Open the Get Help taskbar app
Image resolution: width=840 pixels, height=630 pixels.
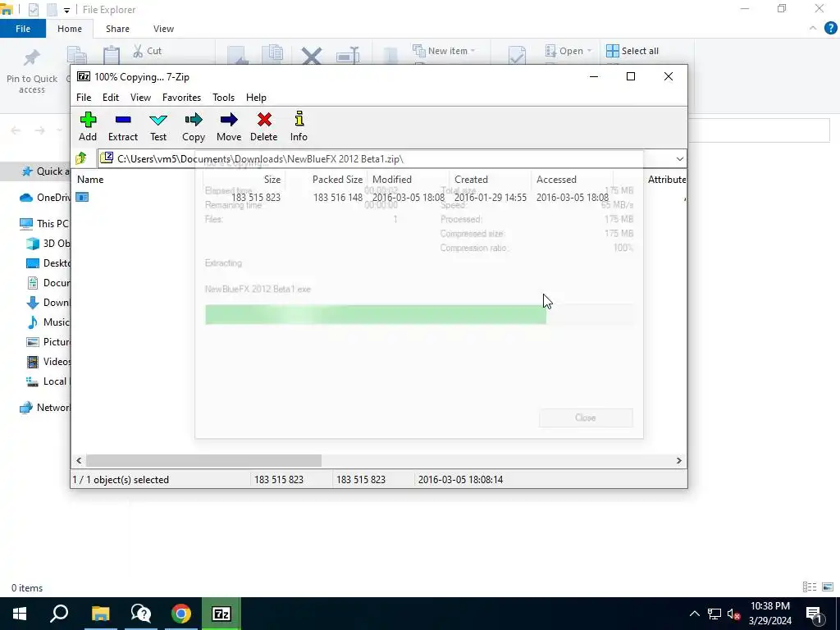coord(141,614)
